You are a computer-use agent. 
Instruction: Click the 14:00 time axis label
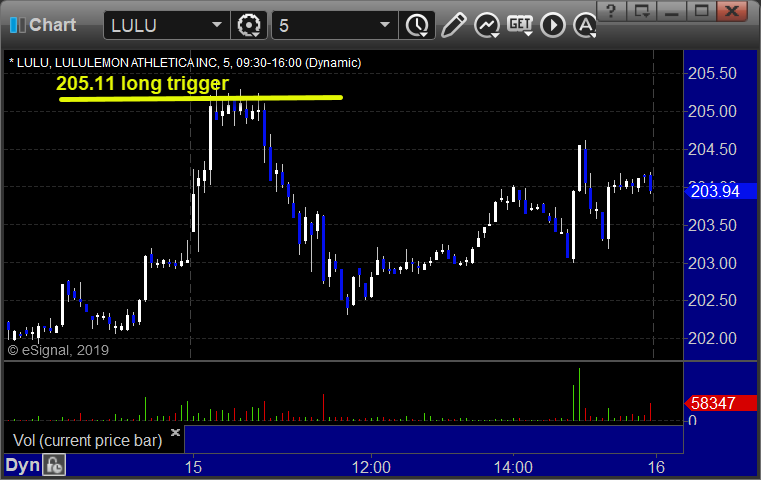513,467
